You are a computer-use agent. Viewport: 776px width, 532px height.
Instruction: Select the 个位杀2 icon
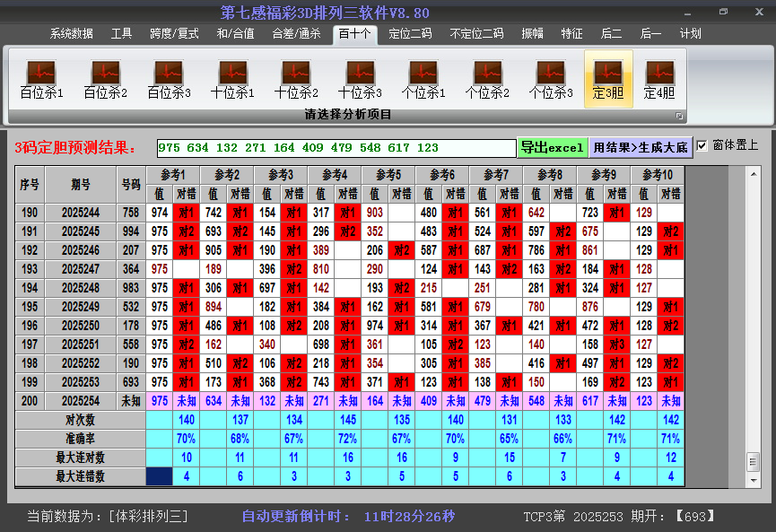coord(487,79)
